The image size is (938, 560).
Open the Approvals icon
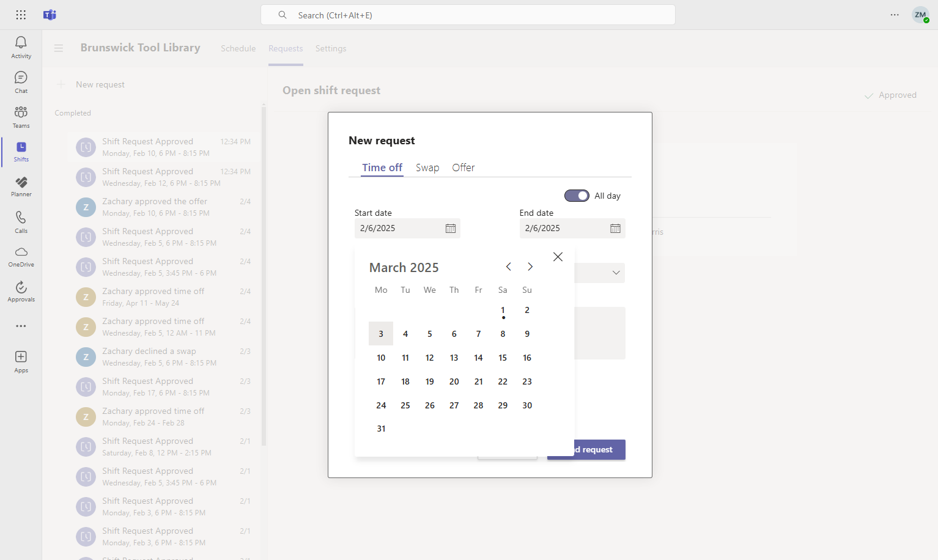pyautogui.click(x=21, y=292)
